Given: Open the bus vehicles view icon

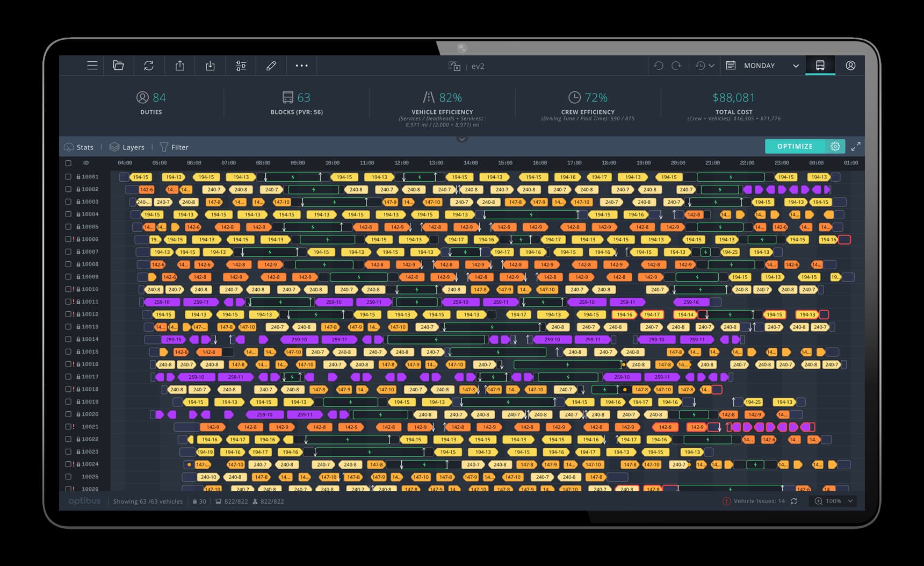Looking at the screenshot, I should click(x=820, y=66).
